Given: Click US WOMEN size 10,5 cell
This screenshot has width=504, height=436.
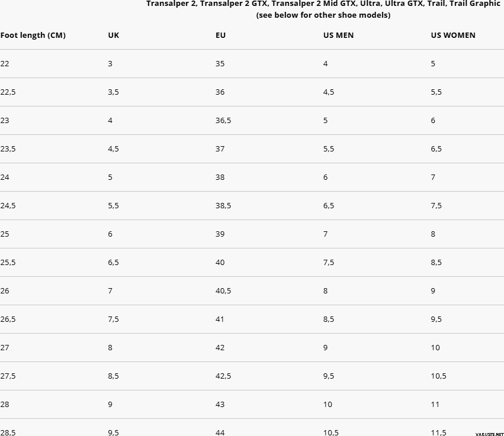Looking at the screenshot, I should click(x=439, y=376).
